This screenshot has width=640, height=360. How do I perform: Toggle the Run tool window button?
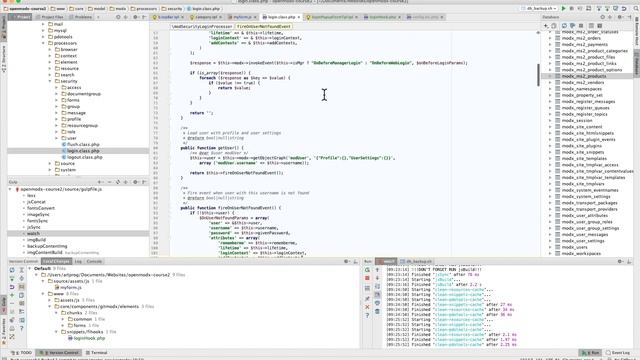[590, 352]
